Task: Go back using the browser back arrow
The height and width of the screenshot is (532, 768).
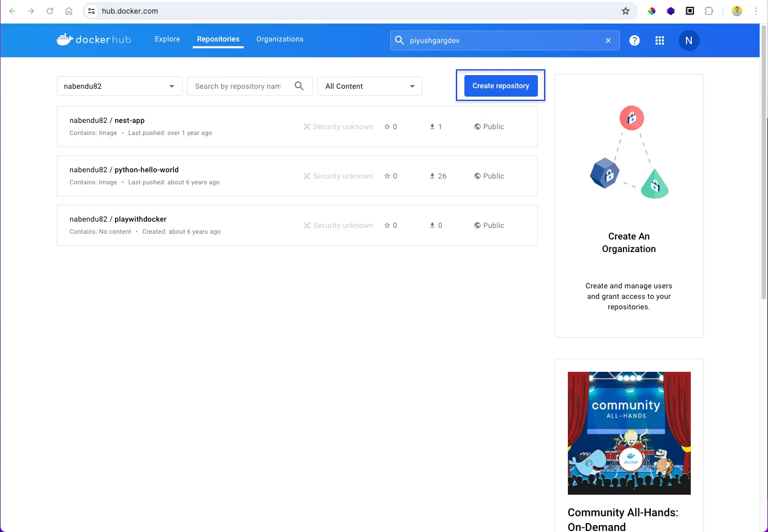Action: (x=13, y=11)
